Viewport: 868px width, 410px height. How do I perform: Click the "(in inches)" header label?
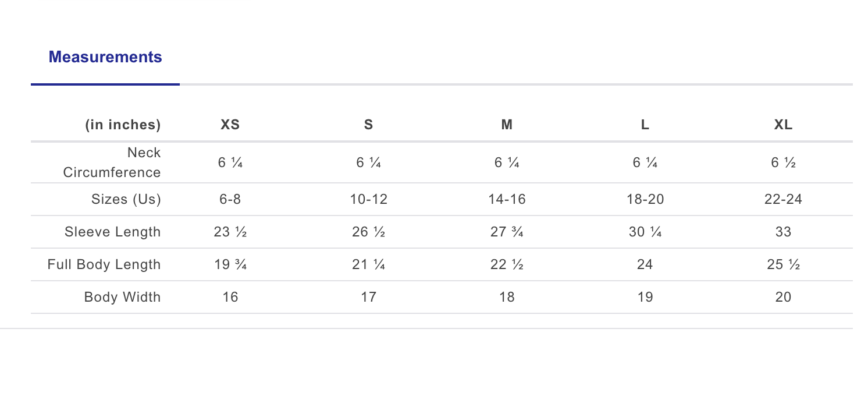pos(123,125)
